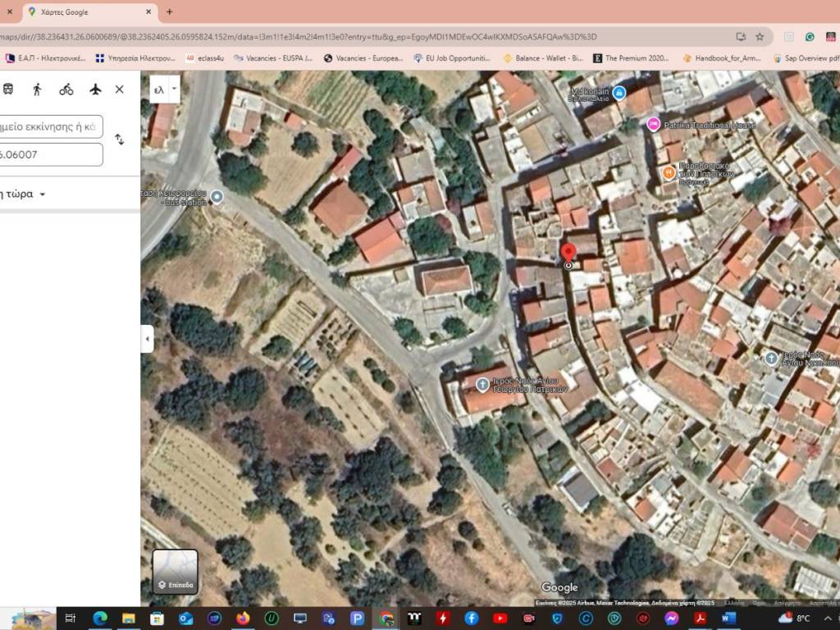Choose the cycling travel mode
The height and width of the screenshot is (630, 840).
point(66,89)
